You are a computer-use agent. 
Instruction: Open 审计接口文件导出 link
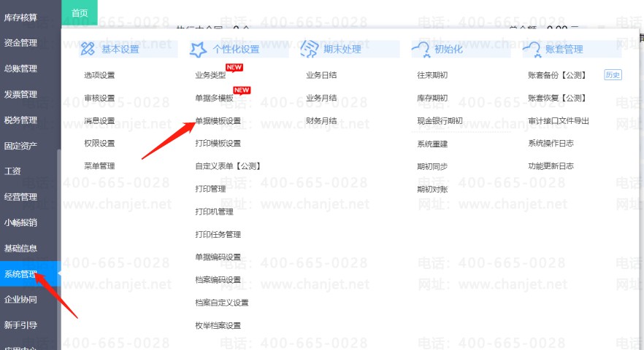coord(558,120)
